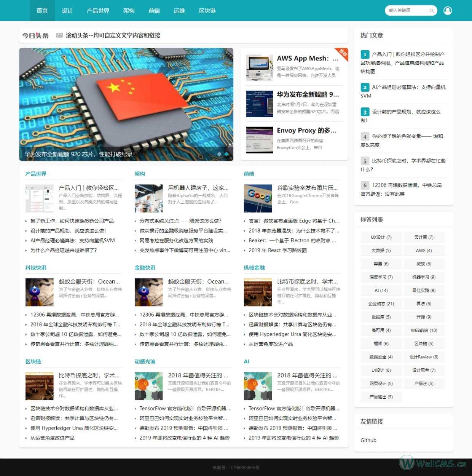Open the 产品世界 nav menu item
This screenshot has width=472, height=476.
[x=98, y=11]
